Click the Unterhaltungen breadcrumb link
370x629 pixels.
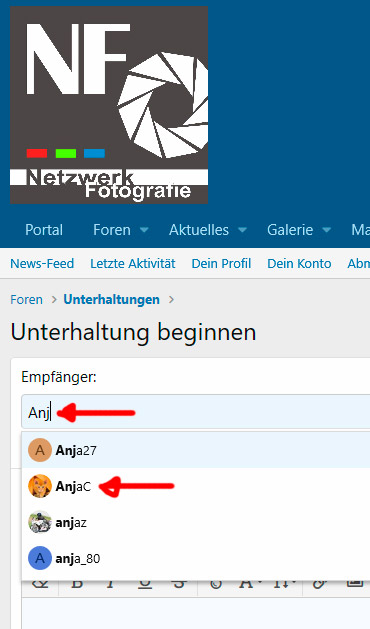pos(112,300)
